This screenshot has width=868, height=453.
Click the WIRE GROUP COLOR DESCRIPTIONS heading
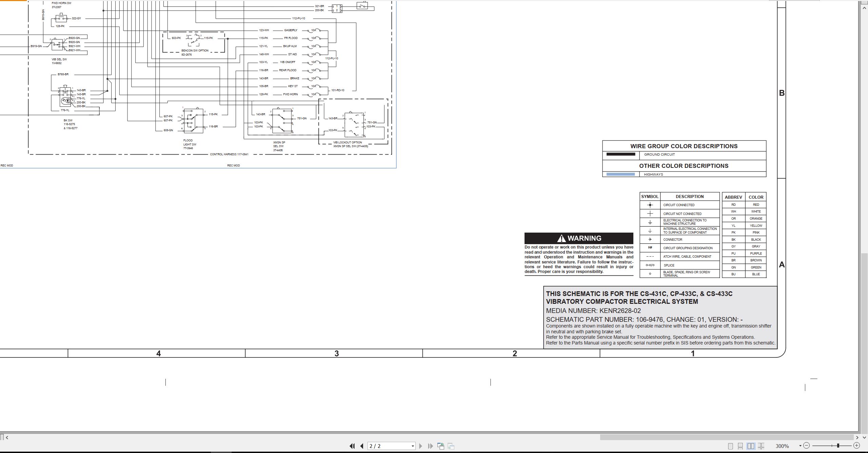tap(684, 146)
